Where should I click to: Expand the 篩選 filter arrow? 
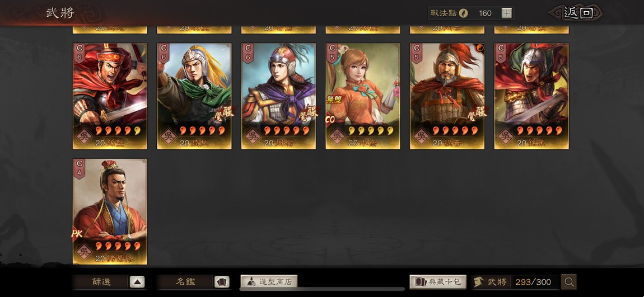pos(137,282)
